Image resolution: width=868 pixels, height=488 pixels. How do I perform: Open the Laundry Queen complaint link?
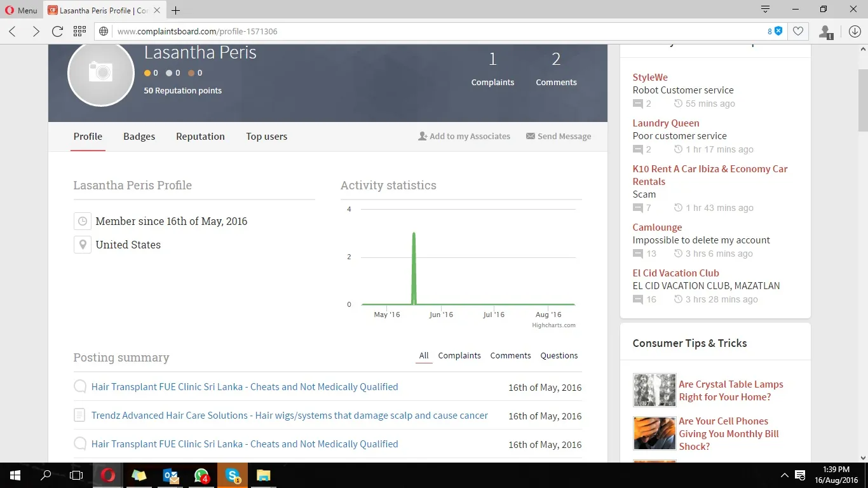pos(666,123)
